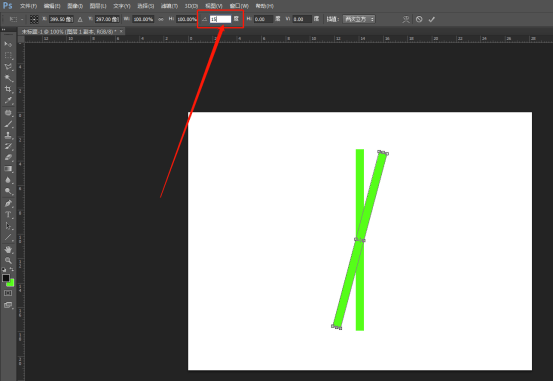The width and height of the screenshot is (554, 381).
Task: Open the 视图 (View) menu
Action: tap(214, 6)
